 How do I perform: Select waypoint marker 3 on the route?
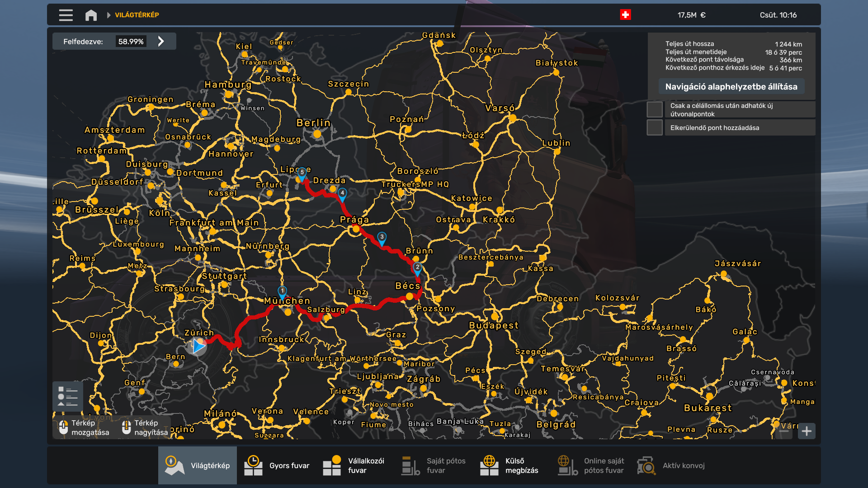pyautogui.click(x=382, y=235)
